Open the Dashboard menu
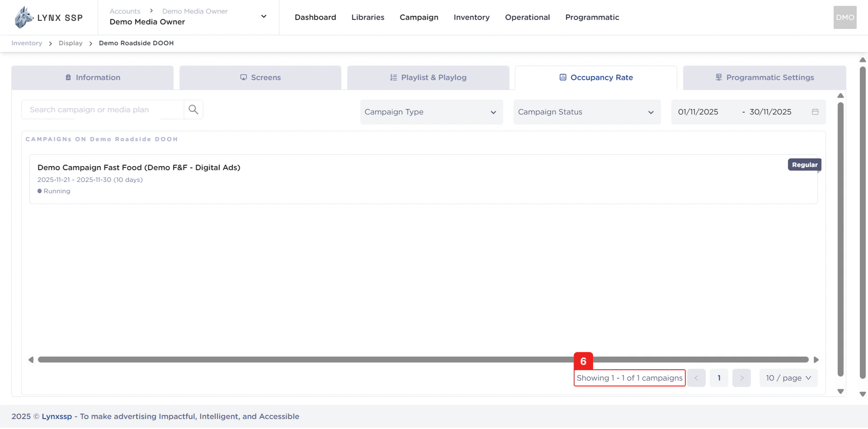This screenshot has width=868, height=429. (x=316, y=17)
